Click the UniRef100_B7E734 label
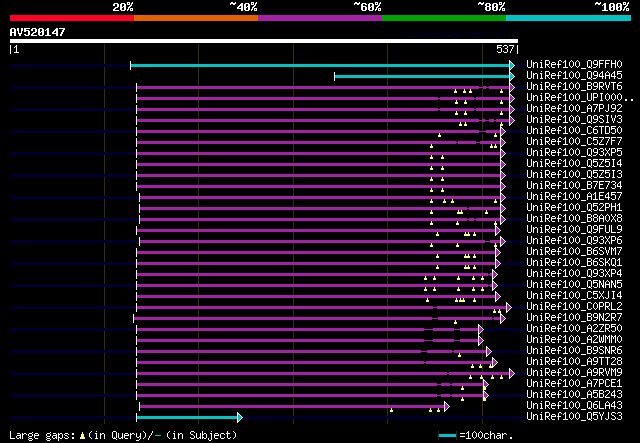Image resolution: width=640 pixels, height=443 pixels. [574, 186]
